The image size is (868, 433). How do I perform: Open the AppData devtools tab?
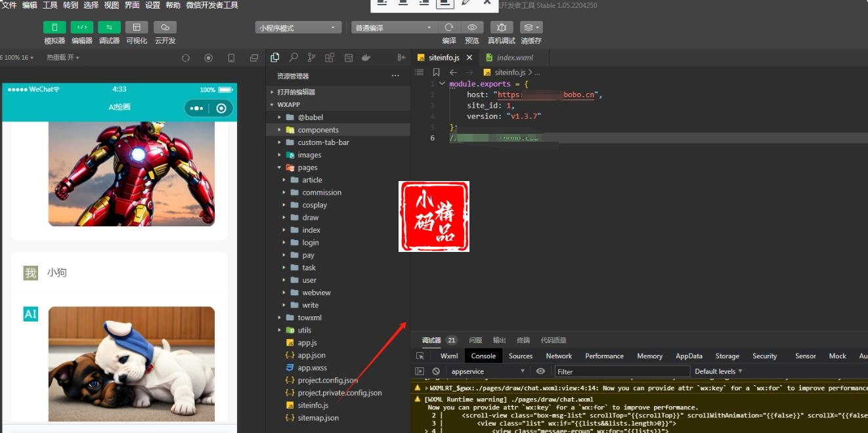tap(689, 356)
